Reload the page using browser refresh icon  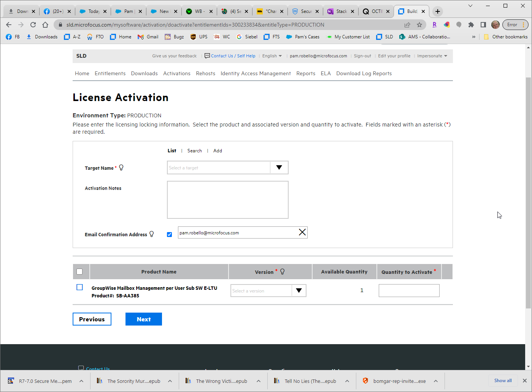click(33, 25)
